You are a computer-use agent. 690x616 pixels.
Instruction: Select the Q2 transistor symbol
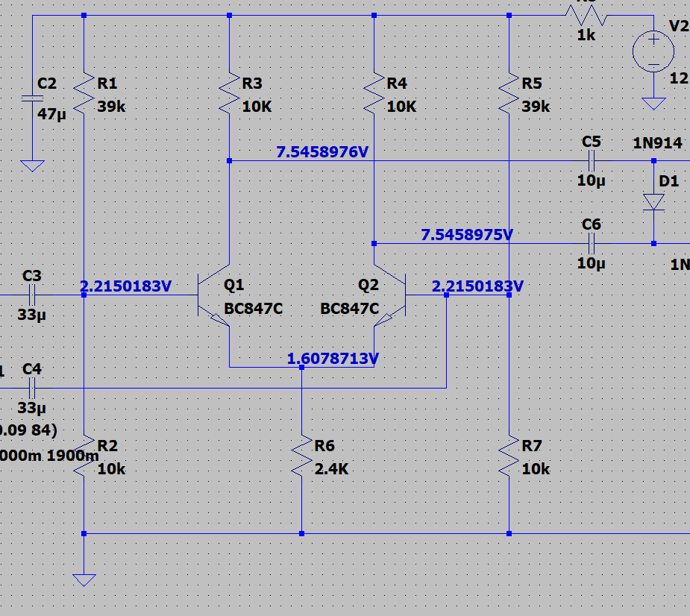tap(390, 295)
